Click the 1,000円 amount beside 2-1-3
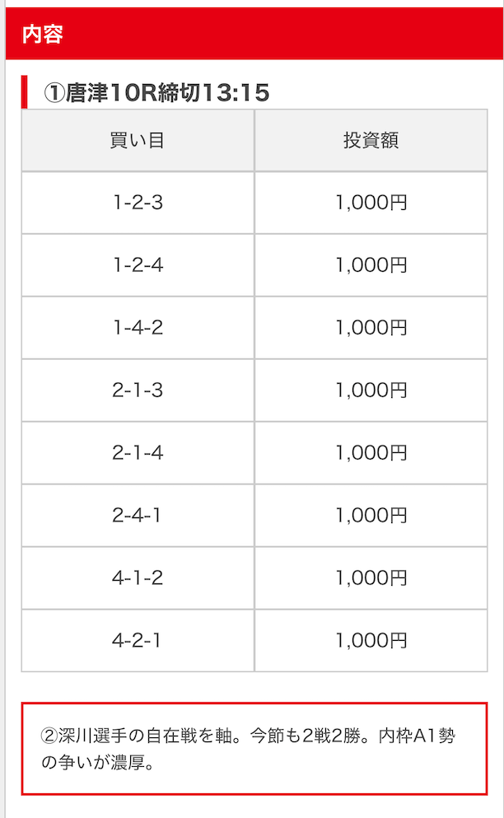Image resolution: width=504 pixels, height=818 pixels. 371,390
